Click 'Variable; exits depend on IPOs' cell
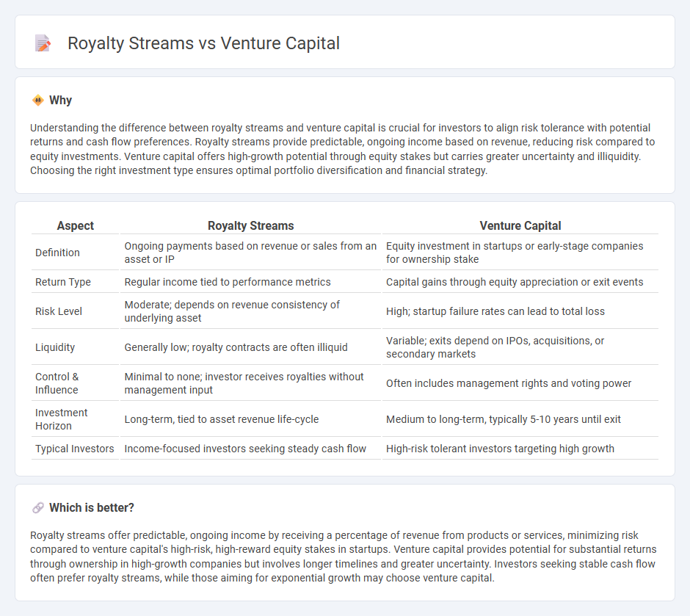The image size is (690, 616). [520, 347]
